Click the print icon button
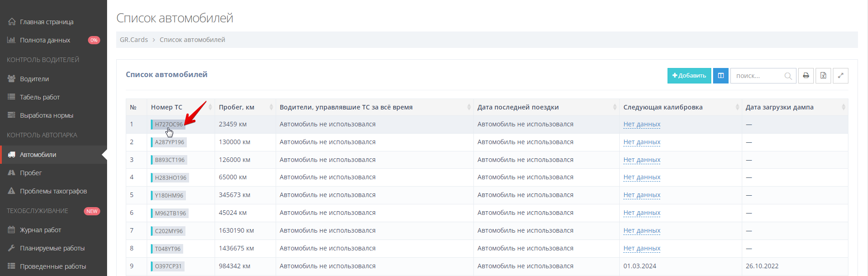Image resolution: width=868 pixels, height=276 pixels. 806,76
